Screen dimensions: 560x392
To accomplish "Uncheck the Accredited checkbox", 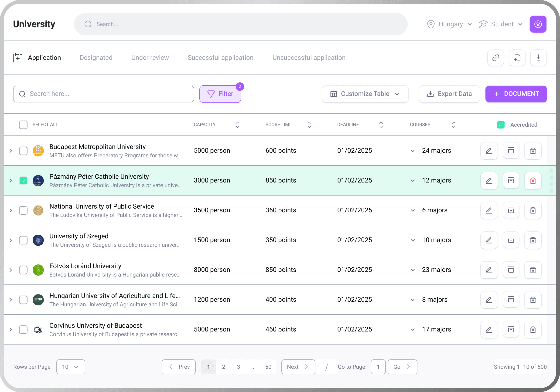I will [501, 125].
